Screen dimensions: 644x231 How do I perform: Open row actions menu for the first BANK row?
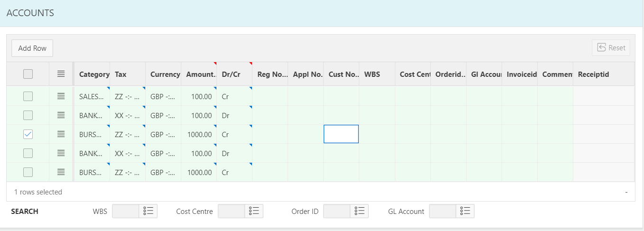click(61, 115)
